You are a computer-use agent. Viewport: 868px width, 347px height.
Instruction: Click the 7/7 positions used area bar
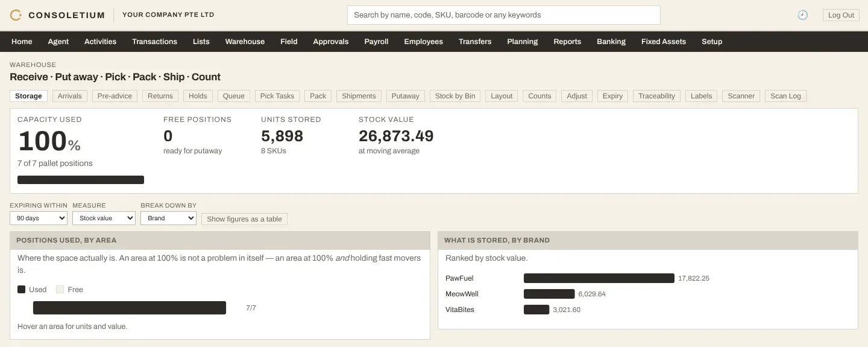coord(130,308)
